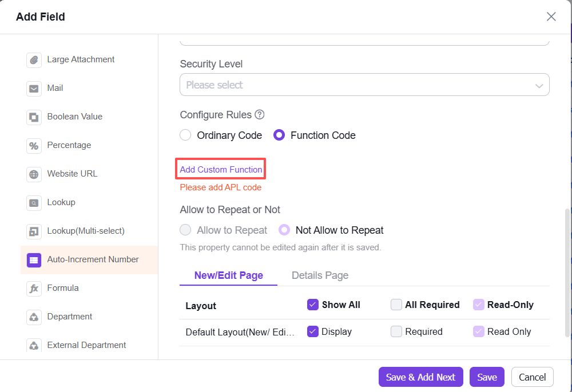Select Department field type label
This screenshot has height=392, width=572.
coord(69,317)
